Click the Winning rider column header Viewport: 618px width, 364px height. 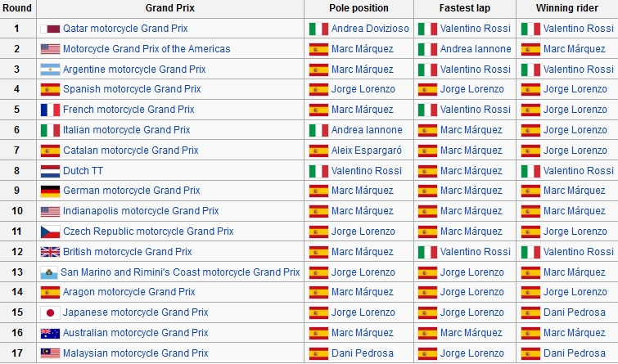[x=566, y=8]
